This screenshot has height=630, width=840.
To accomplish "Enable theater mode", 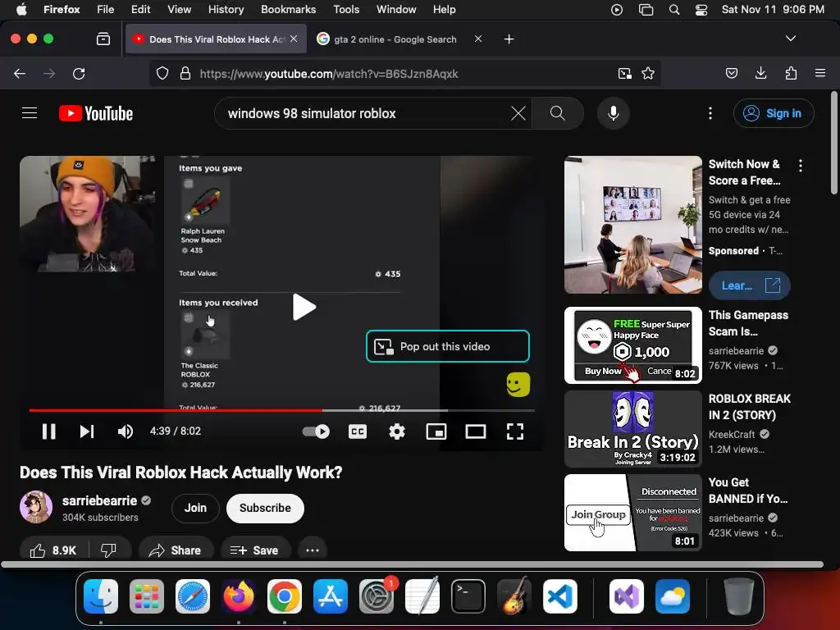I will click(475, 431).
